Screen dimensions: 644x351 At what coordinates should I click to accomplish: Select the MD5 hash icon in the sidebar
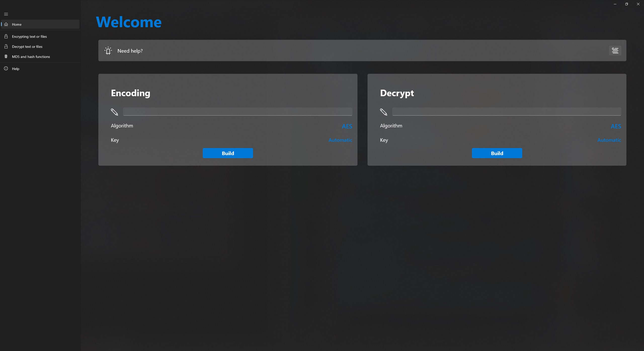(x=6, y=56)
